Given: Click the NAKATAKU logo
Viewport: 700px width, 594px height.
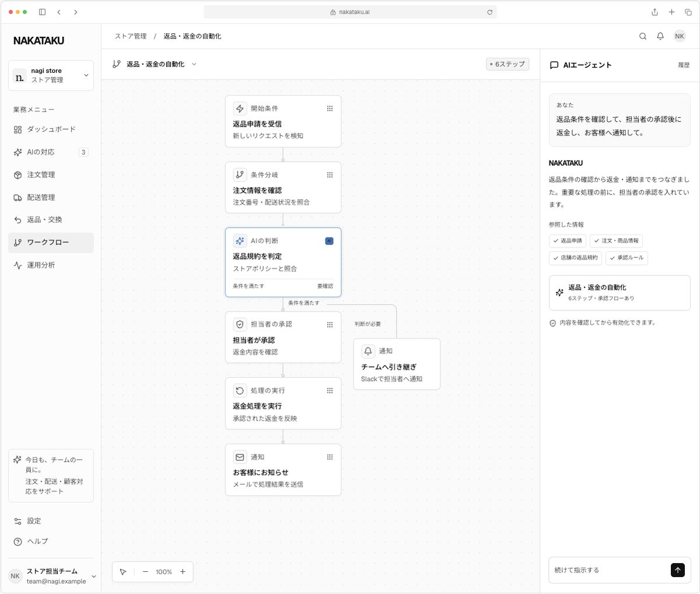Looking at the screenshot, I should [x=38, y=41].
